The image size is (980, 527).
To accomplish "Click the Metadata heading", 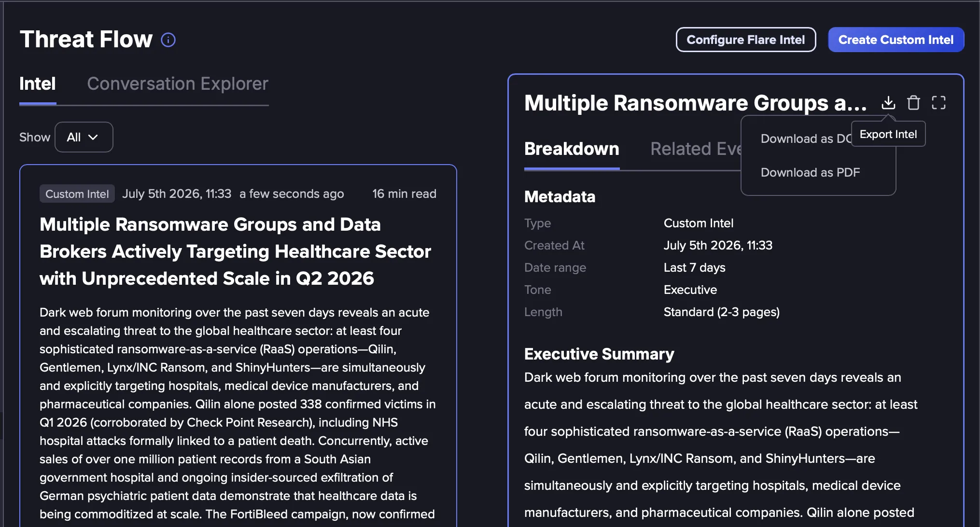I will coord(560,196).
